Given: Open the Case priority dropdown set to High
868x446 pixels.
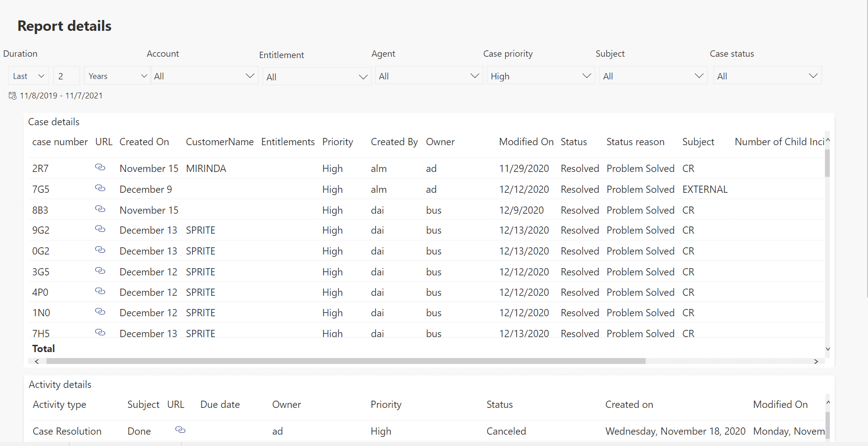Looking at the screenshot, I should click(x=541, y=76).
